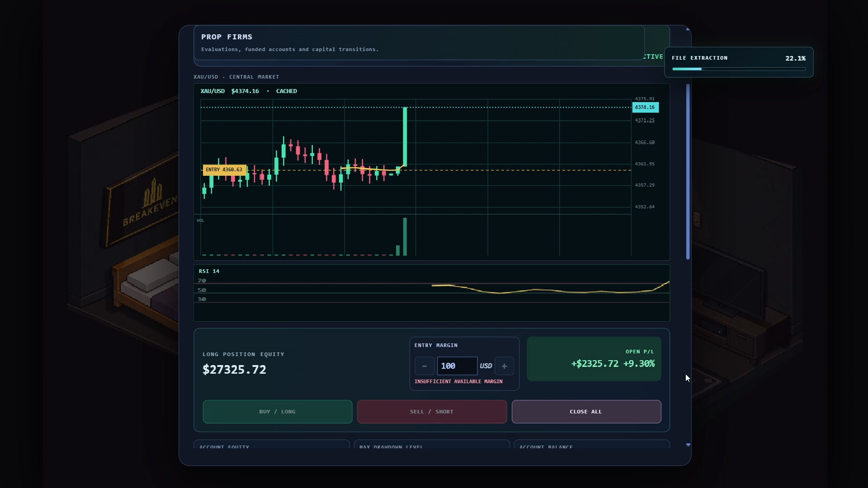Click the XAU/USD · Central Market heading

click(x=236, y=77)
